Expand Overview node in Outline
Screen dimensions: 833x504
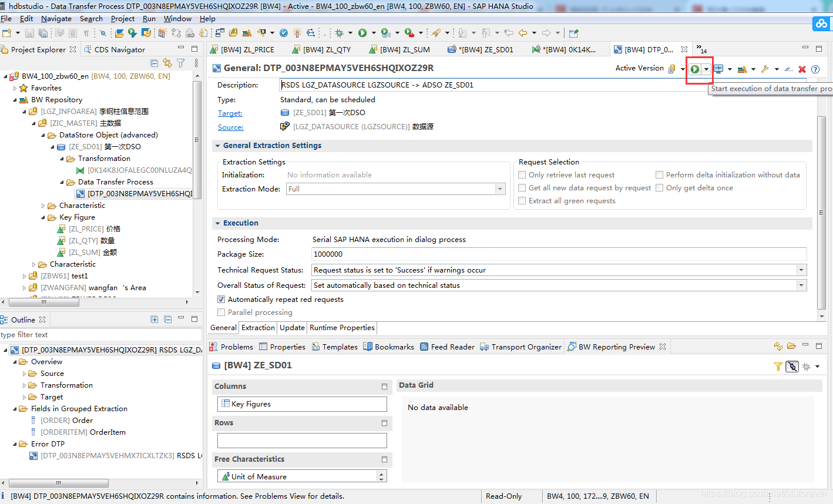[x=15, y=362]
